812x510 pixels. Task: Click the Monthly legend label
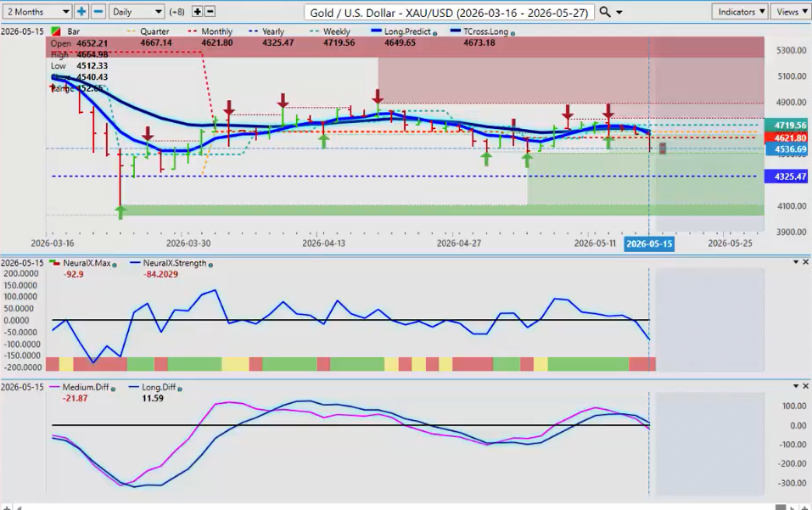click(216, 31)
